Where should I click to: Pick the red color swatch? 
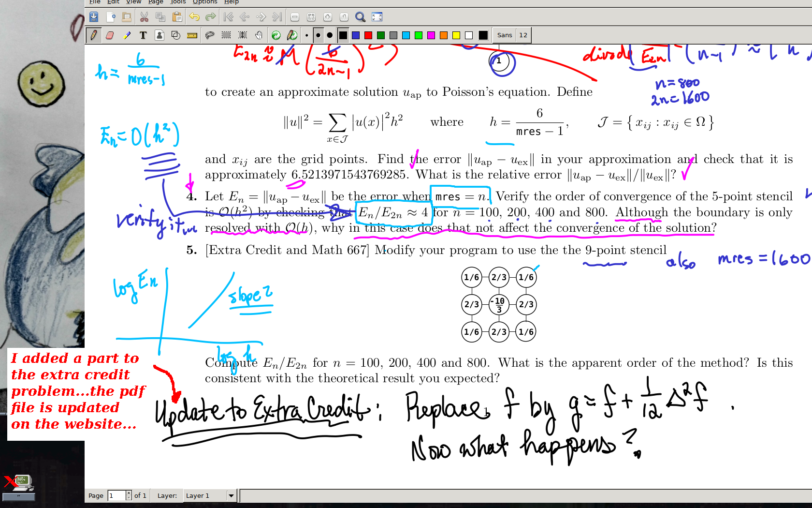pyautogui.click(x=368, y=35)
